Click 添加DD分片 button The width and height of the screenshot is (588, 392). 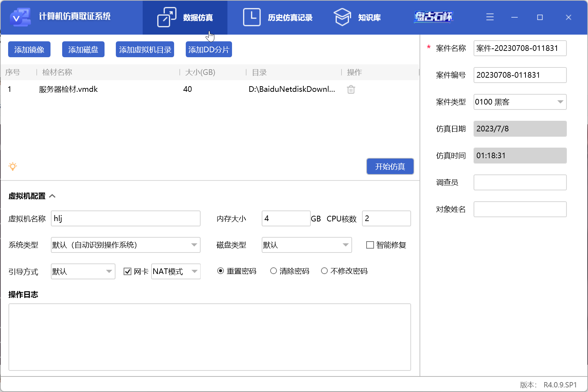(209, 49)
